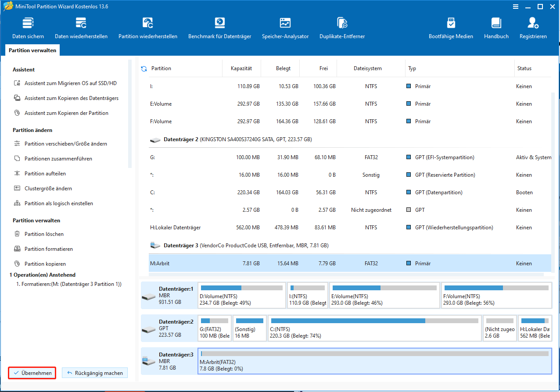Select Datenträger 3 VendorCo header row
This screenshot has width=560, height=392.
coord(350,246)
